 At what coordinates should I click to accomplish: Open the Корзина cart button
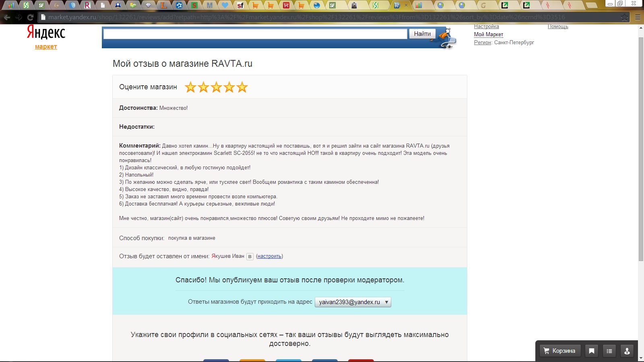[560, 351]
